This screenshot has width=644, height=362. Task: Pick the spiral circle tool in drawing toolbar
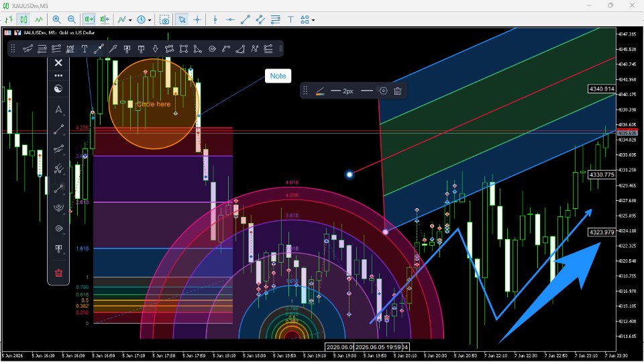coord(212,49)
